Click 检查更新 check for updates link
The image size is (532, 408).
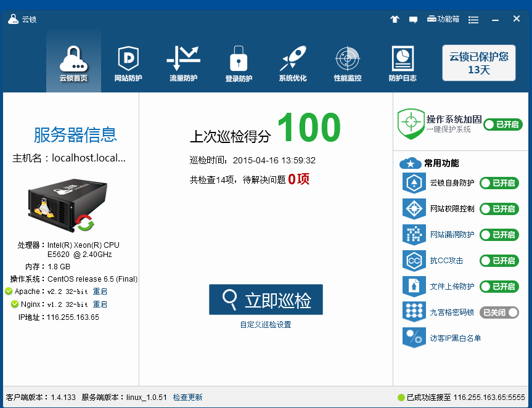(x=187, y=398)
